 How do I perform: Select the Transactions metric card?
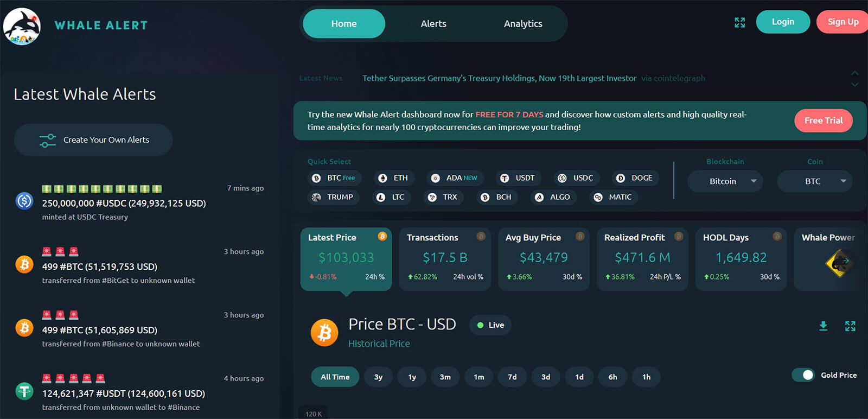[445, 259]
